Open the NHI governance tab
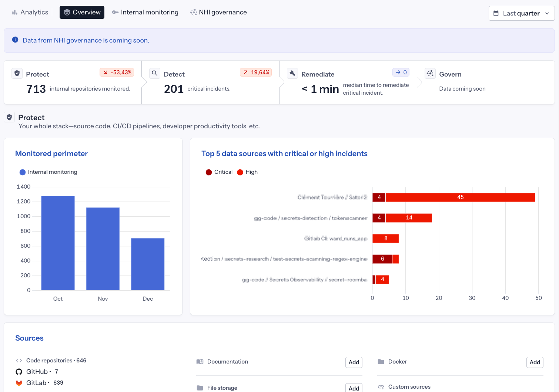This screenshot has height=392, width=559. 218,12
